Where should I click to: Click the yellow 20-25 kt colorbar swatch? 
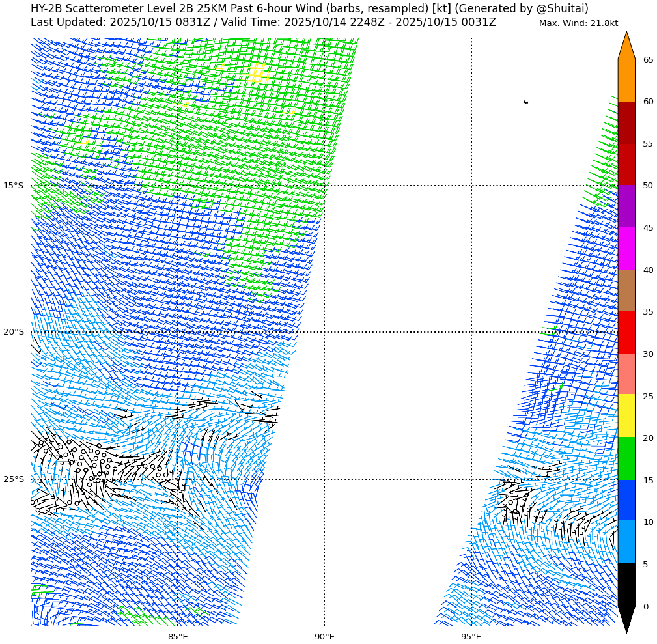(626, 415)
